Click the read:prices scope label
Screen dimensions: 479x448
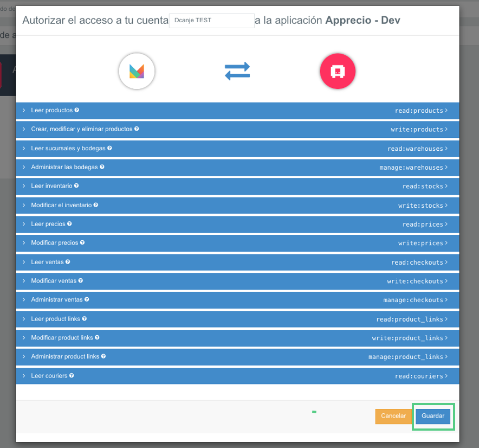point(423,225)
